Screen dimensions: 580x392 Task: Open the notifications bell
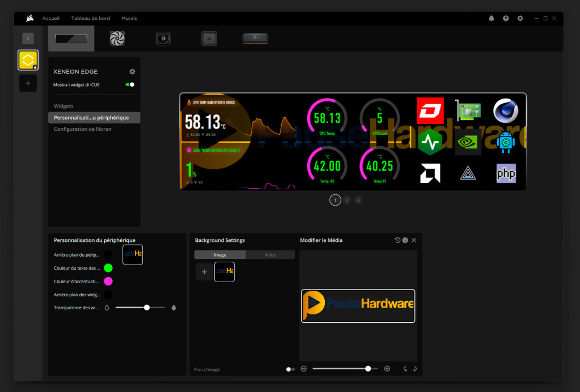coord(491,19)
